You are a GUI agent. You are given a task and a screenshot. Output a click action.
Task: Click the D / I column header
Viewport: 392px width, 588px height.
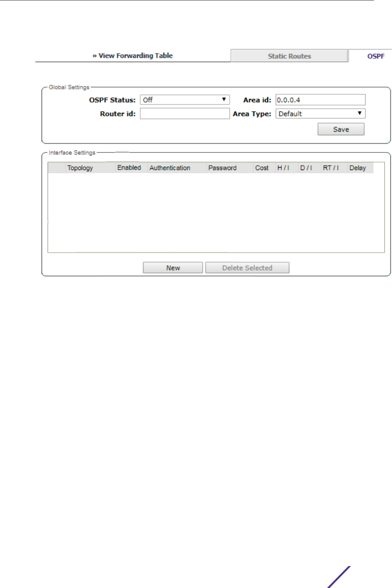click(x=306, y=168)
